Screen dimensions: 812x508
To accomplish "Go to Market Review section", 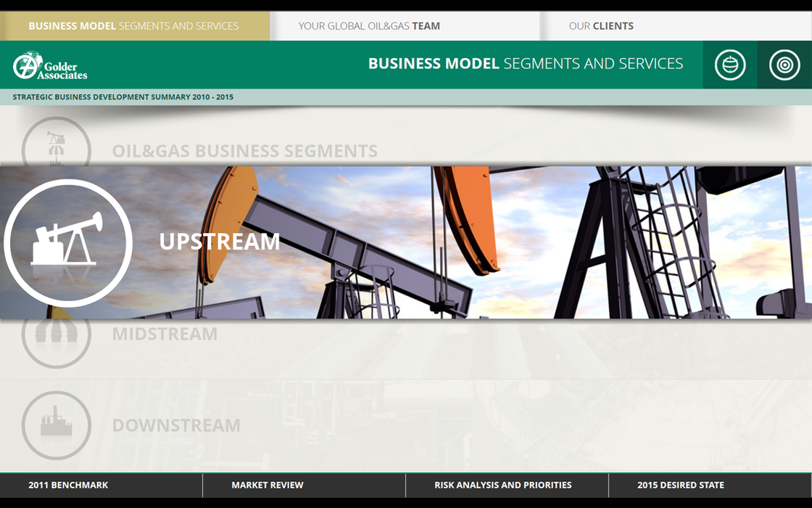I will coord(268,485).
